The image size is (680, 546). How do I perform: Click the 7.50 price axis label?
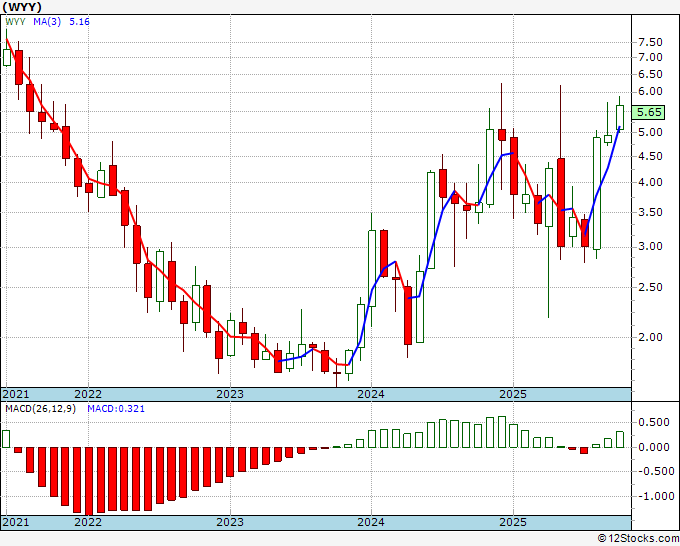tap(650, 43)
